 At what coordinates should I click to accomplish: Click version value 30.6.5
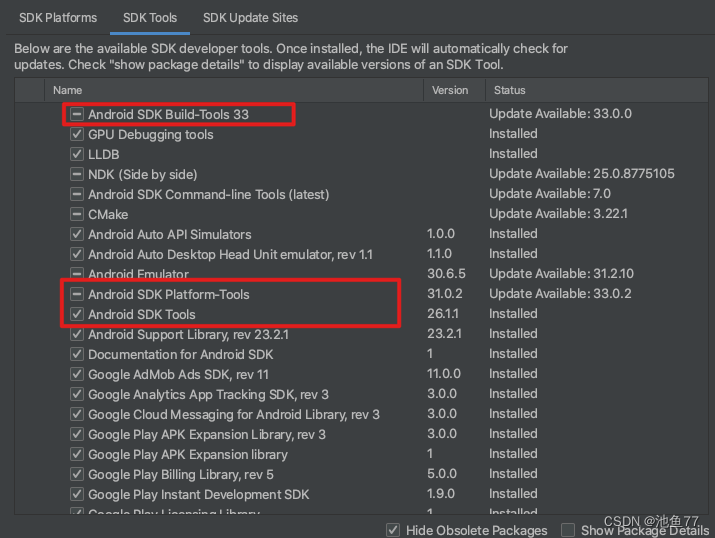(446, 274)
